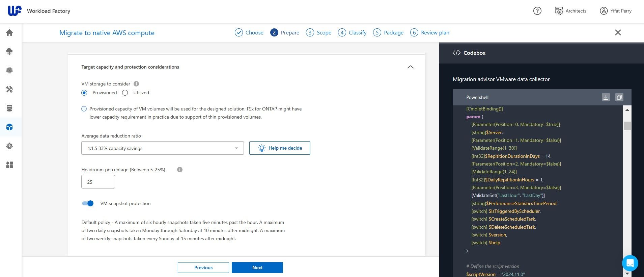Click the Headroom percentage info icon
The image size is (644, 277).
coord(180,170)
